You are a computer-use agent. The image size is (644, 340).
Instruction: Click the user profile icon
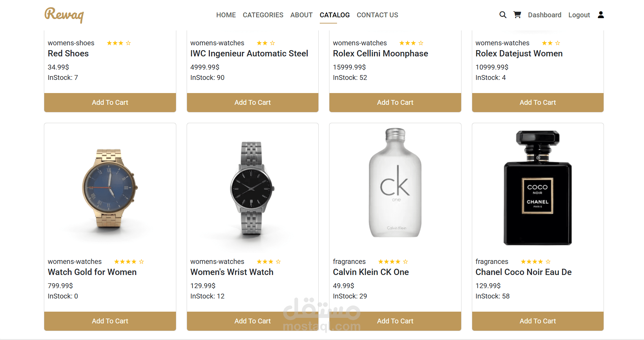(x=601, y=15)
